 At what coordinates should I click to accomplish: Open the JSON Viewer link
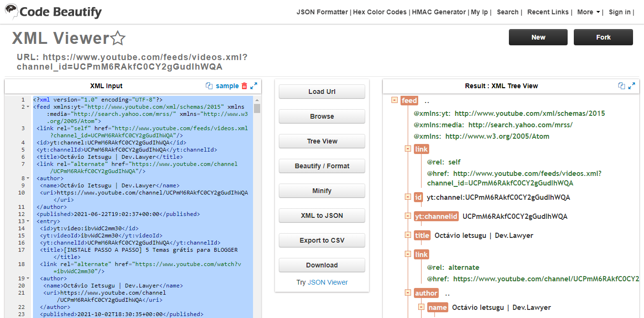point(327,282)
